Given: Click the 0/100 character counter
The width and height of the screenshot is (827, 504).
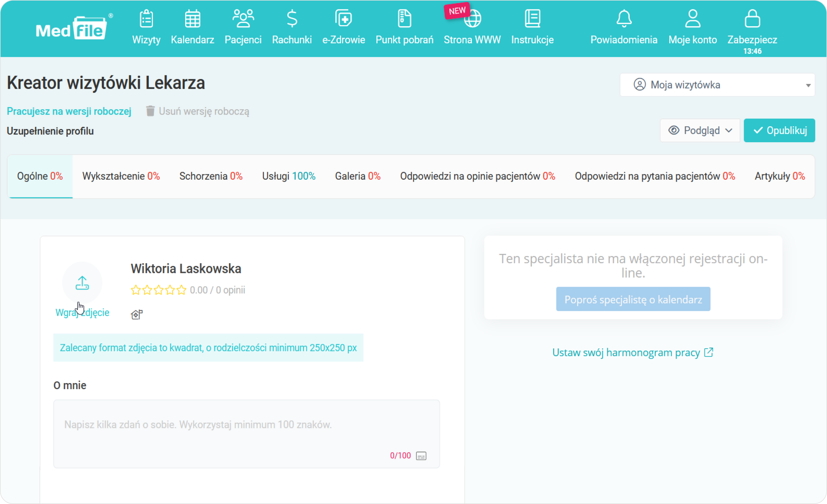Looking at the screenshot, I should tap(400, 456).
